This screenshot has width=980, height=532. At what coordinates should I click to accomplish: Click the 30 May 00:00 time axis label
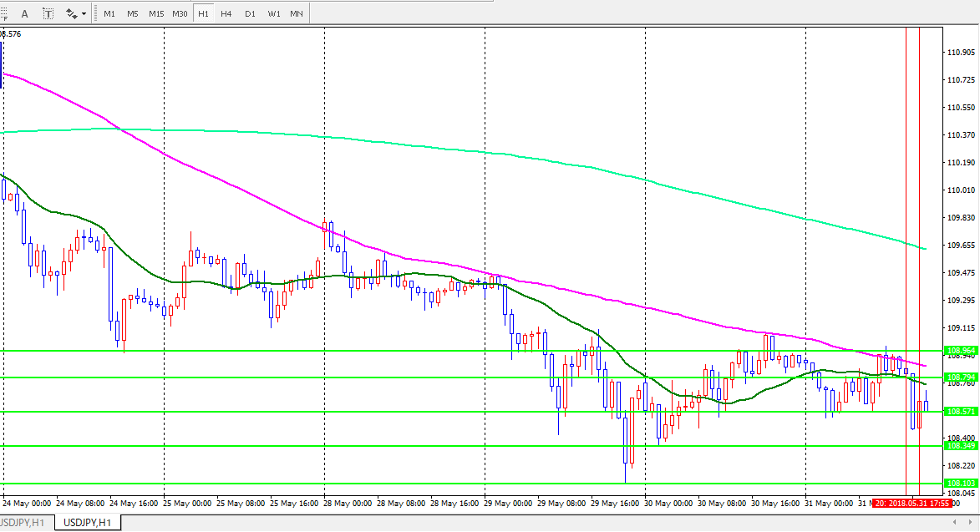668,504
